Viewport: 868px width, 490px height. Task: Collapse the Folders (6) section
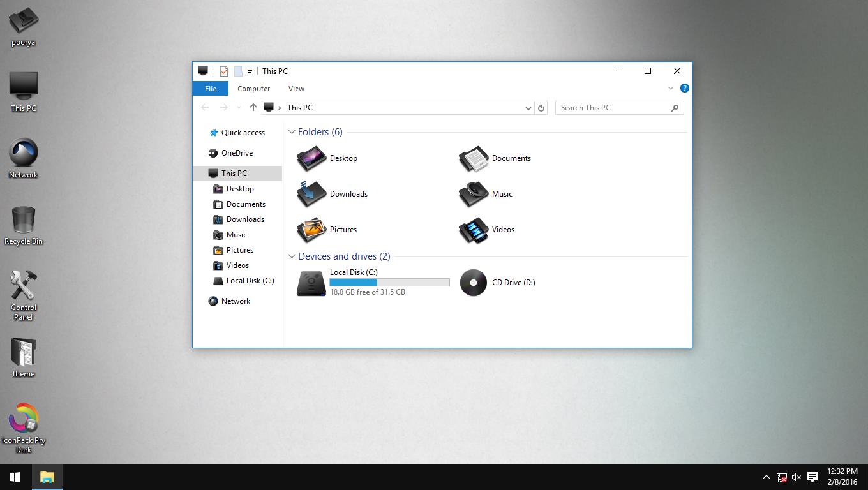click(x=292, y=131)
